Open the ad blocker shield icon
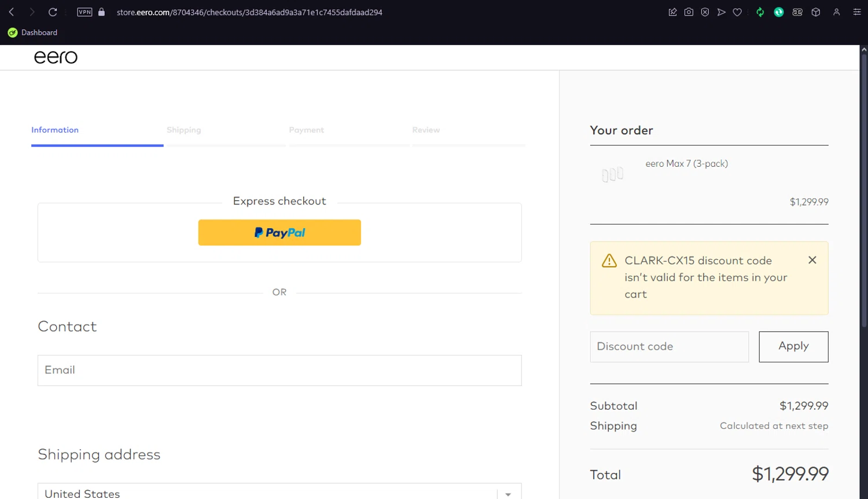 click(705, 12)
